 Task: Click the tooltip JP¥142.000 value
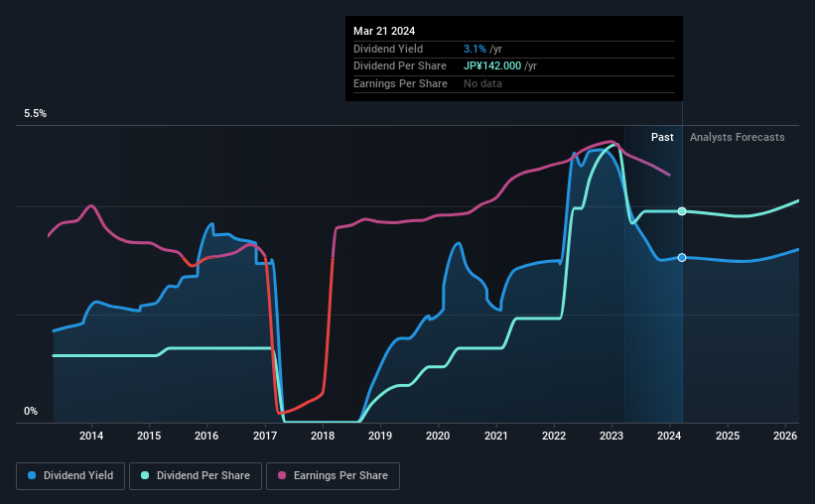tap(491, 66)
